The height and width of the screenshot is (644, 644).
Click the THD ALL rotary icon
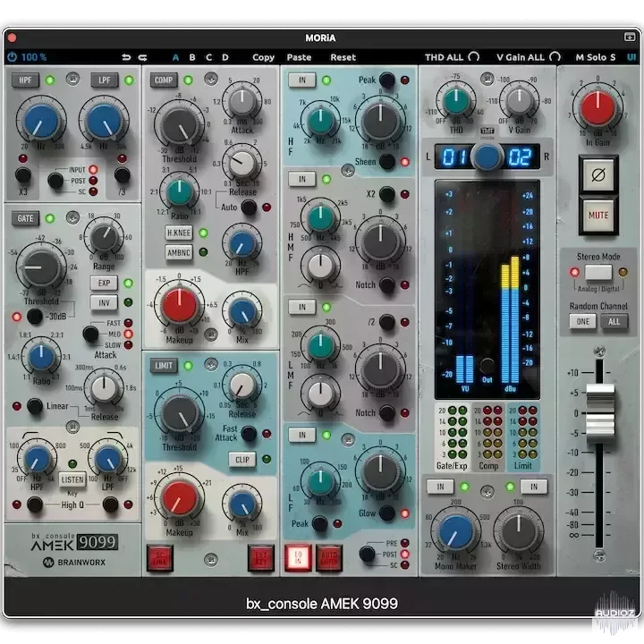coord(473,56)
